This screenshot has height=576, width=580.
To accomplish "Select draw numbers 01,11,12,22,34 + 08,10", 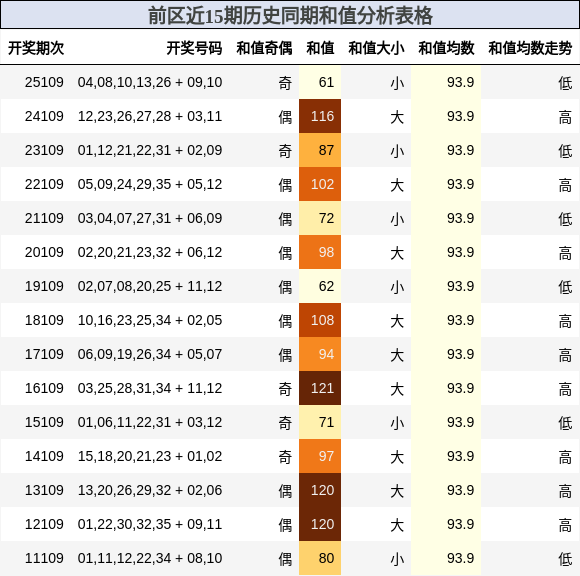I will click(150, 559).
